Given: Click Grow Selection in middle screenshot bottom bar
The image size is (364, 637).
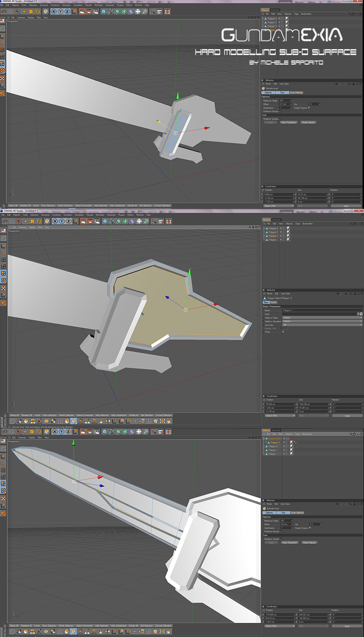Looking at the screenshot, I should click(49, 415).
